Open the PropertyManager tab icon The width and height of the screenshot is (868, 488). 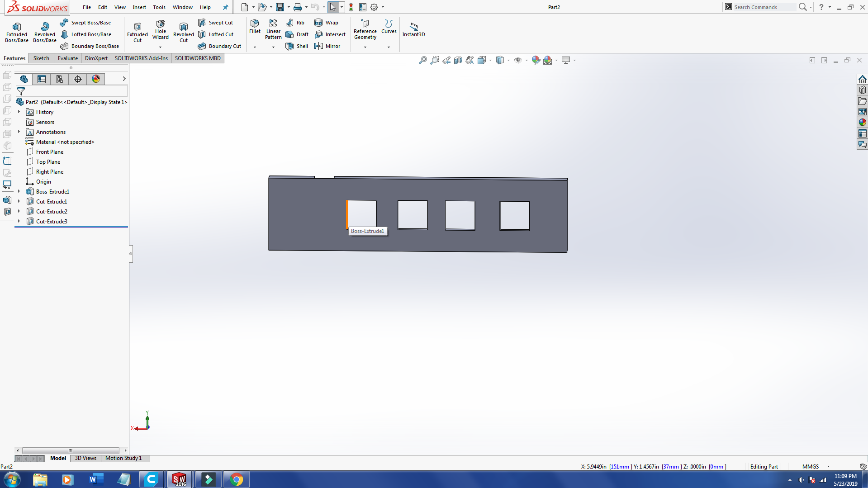[42, 79]
